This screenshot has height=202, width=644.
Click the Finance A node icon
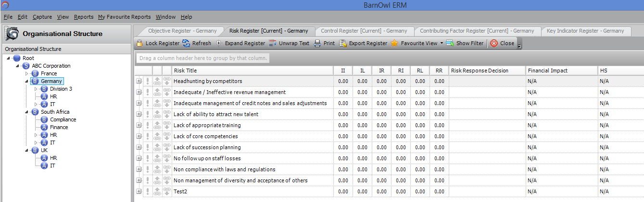click(x=44, y=127)
